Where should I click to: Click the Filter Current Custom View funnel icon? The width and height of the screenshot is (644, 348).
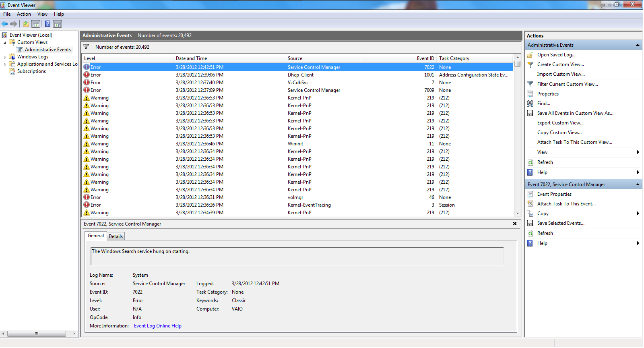[x=530, y=84]
